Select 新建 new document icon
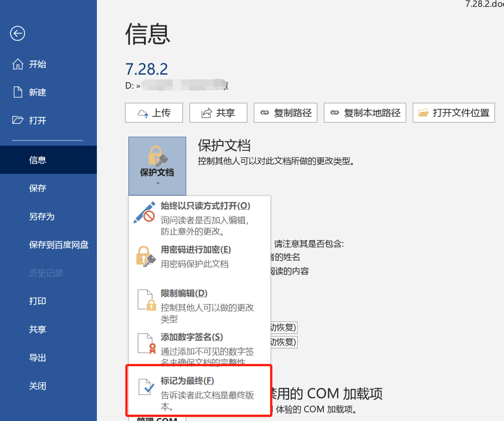The width and height of the screenshot is (504, 421). (18, 92)
